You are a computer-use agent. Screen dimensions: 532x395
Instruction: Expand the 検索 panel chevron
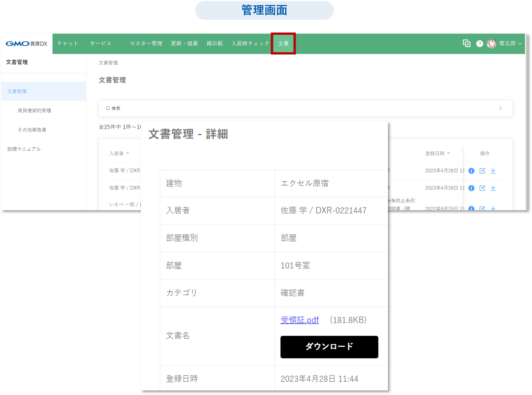(x=500, y=108)
